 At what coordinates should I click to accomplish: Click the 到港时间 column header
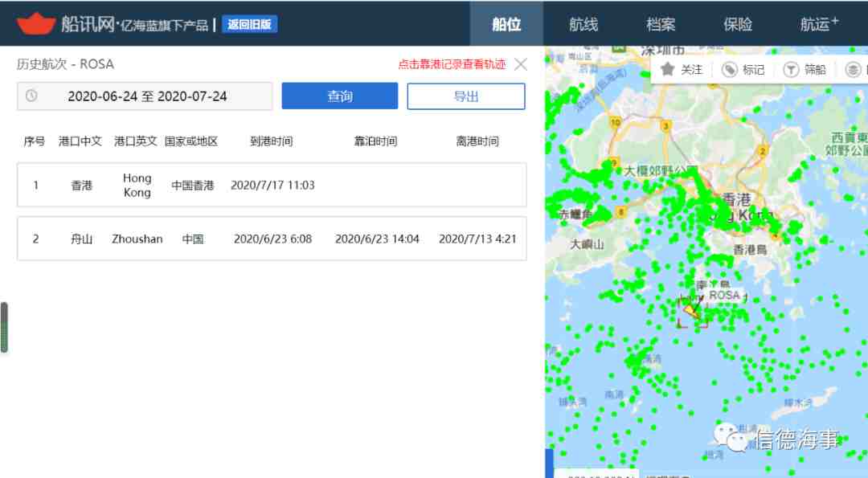[272, 141]
